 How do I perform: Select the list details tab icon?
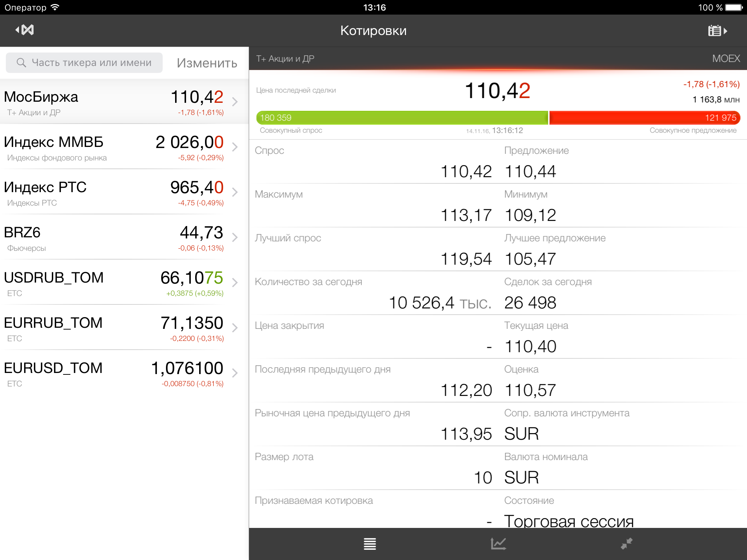click(369, 544)
